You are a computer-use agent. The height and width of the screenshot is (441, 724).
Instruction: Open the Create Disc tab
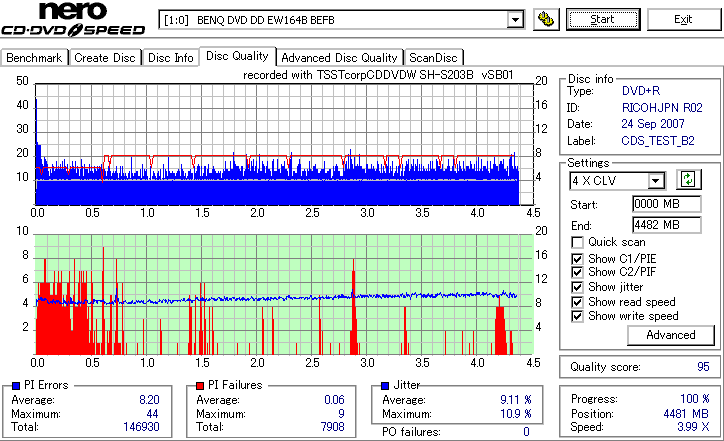point(105,58)
